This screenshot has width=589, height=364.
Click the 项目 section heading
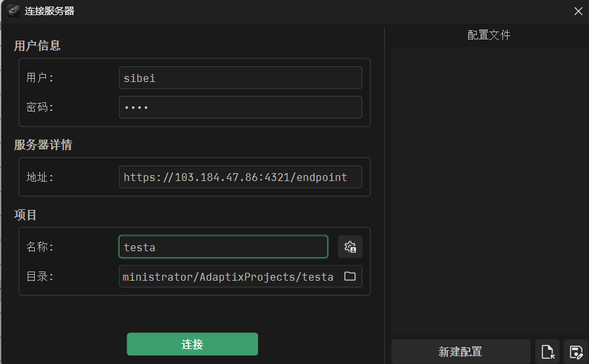click(x=25, y=214)
